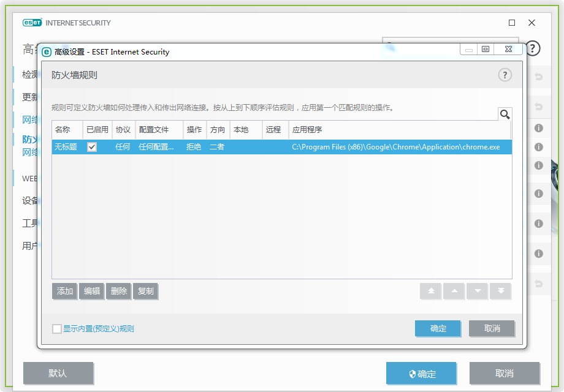Viewport: 564px width, 392px height.
Task: Click the 复制 button
Action: (x=146, y=291)
